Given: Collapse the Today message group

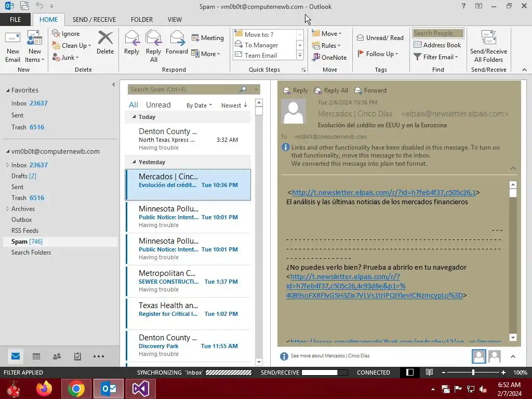Looking at the screenshot, I should pos(135,117).
